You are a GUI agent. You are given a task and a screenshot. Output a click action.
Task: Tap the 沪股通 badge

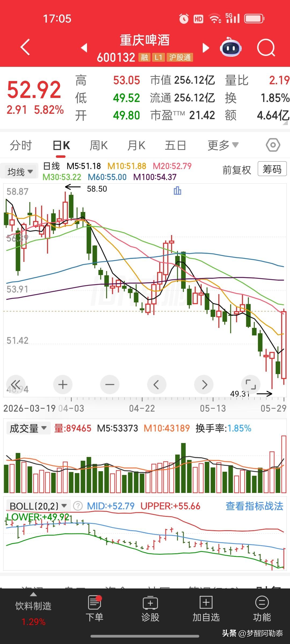[x=180, y=57]
